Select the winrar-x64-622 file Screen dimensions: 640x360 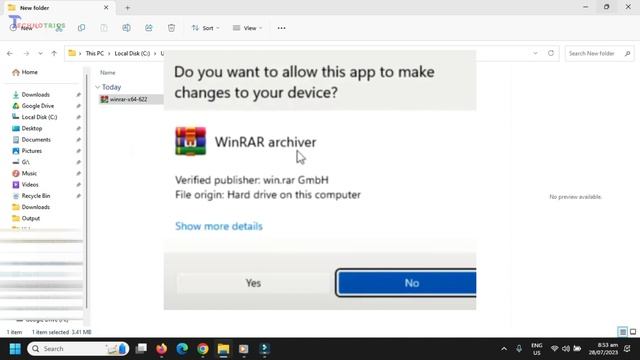[130, 99]
